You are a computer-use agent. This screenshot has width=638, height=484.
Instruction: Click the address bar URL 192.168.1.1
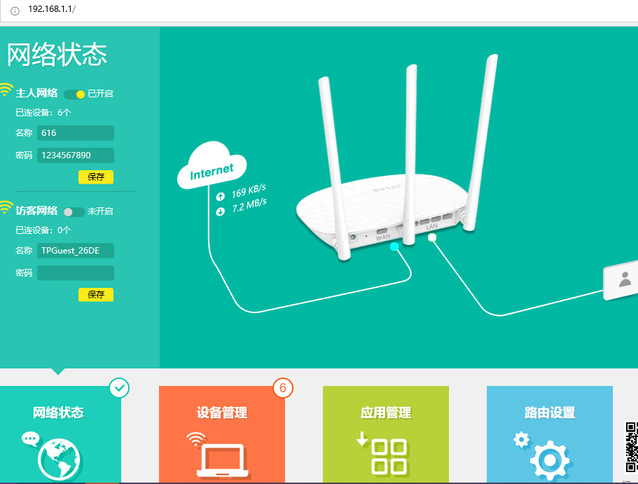(52, 9)
